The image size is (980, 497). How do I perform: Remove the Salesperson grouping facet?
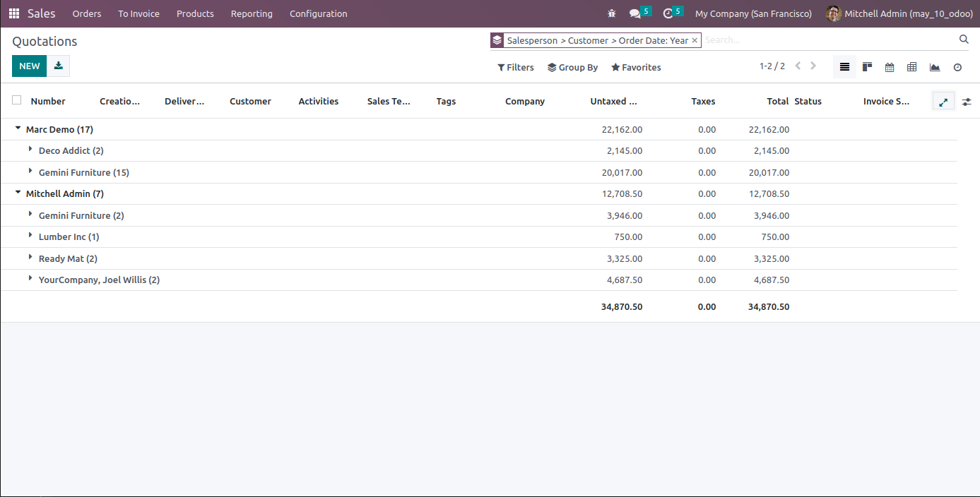click(x=695, y=41)
